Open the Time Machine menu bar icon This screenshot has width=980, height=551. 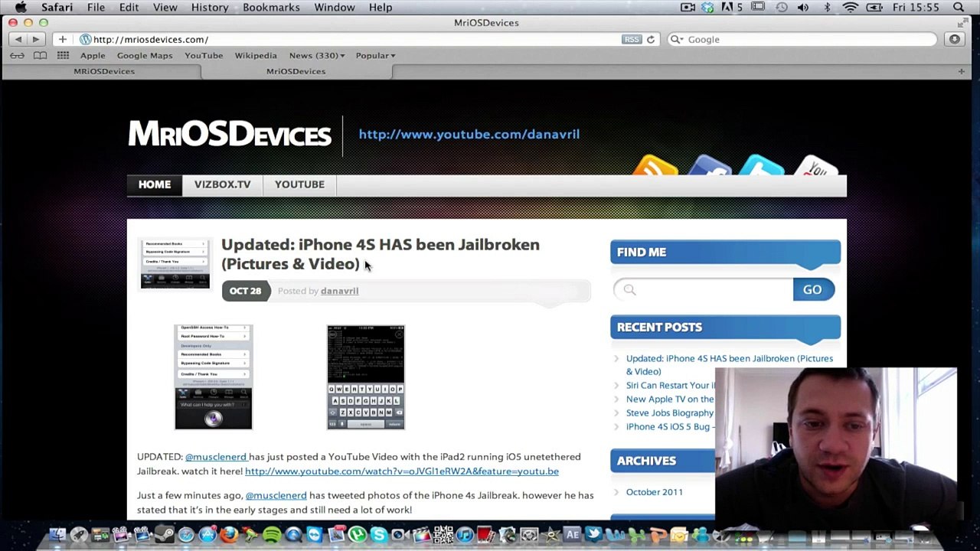[781, 8]
